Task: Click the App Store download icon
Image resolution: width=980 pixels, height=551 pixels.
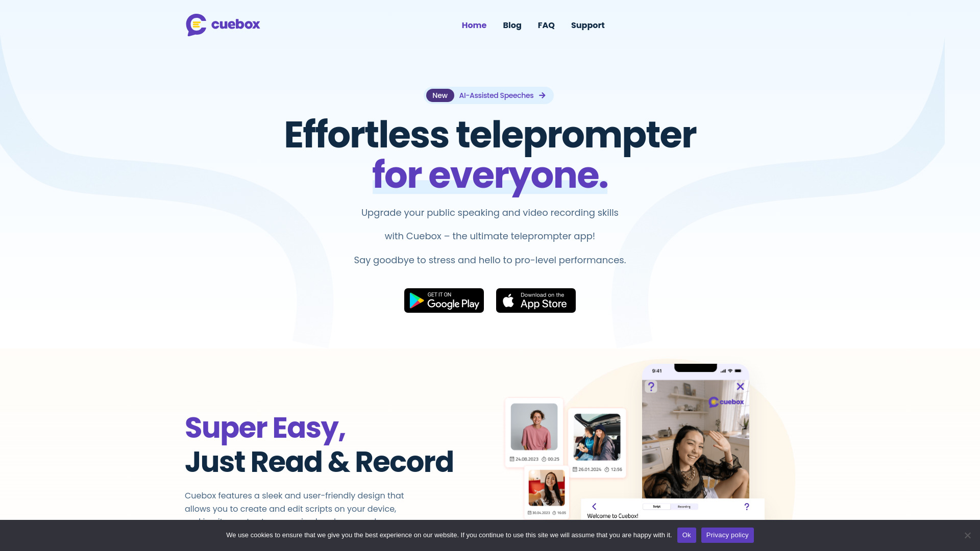Action: click(x=536, y=300)
